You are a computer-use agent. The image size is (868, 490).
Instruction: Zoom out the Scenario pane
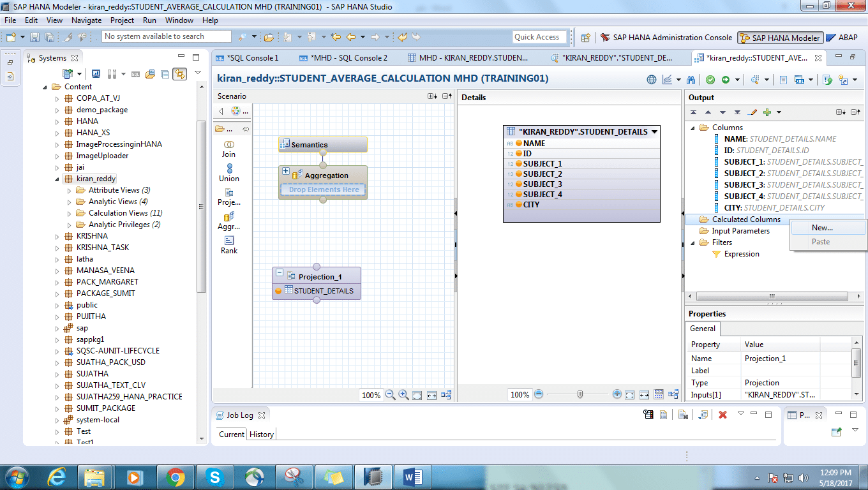(390, 395)
